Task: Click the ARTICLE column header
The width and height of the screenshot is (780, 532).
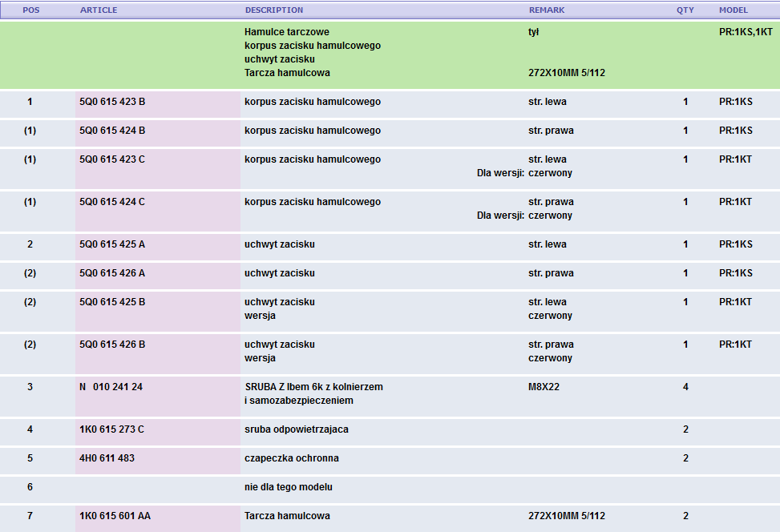Action: coord(99,10)
